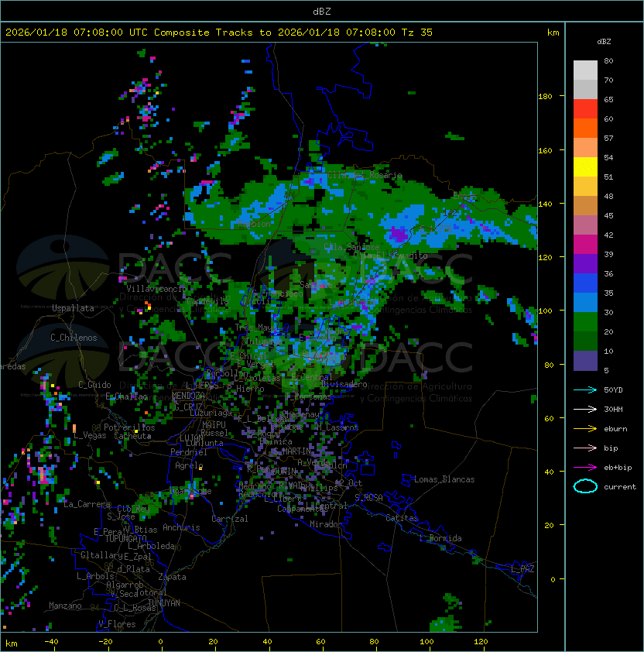Pick the dark orange 60 dBZ color band
This screenshot has height=652, width=644.
click(x=585, y=128)
